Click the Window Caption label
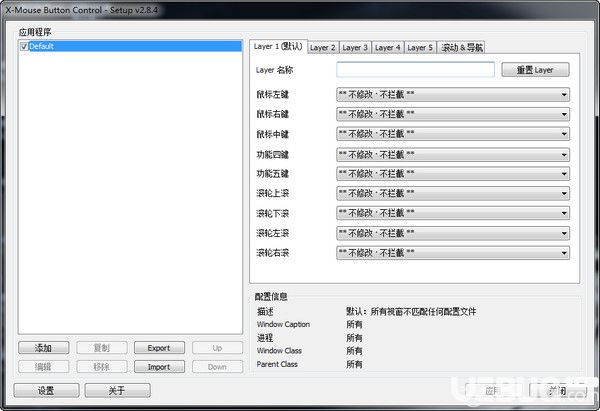Screen dimensions: 600x411 tap(284, 325)
